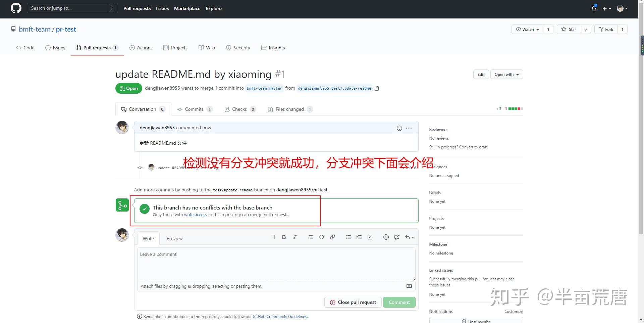Viewport: 644px width, 323px height.
Task: Open the watchers count beside Watch
Action: point(548,29)
